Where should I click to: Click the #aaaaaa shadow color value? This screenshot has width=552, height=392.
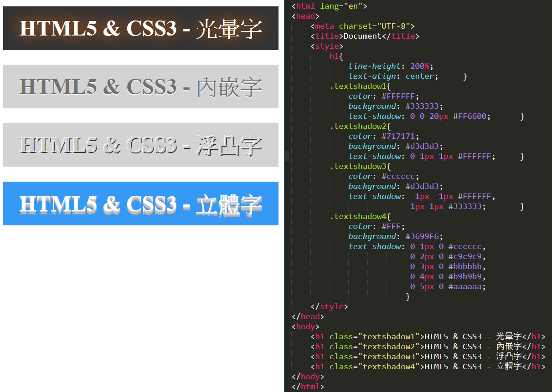click(466, 287)
